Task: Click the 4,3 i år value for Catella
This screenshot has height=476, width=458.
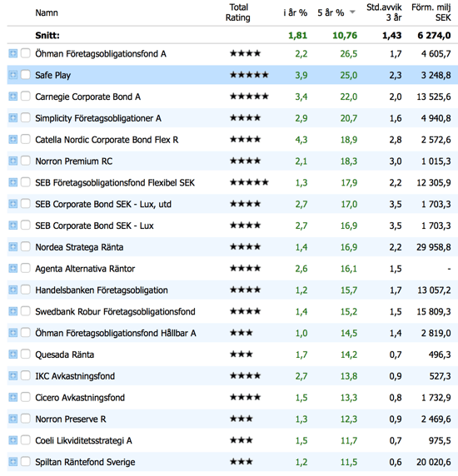Action: point(301,140)
